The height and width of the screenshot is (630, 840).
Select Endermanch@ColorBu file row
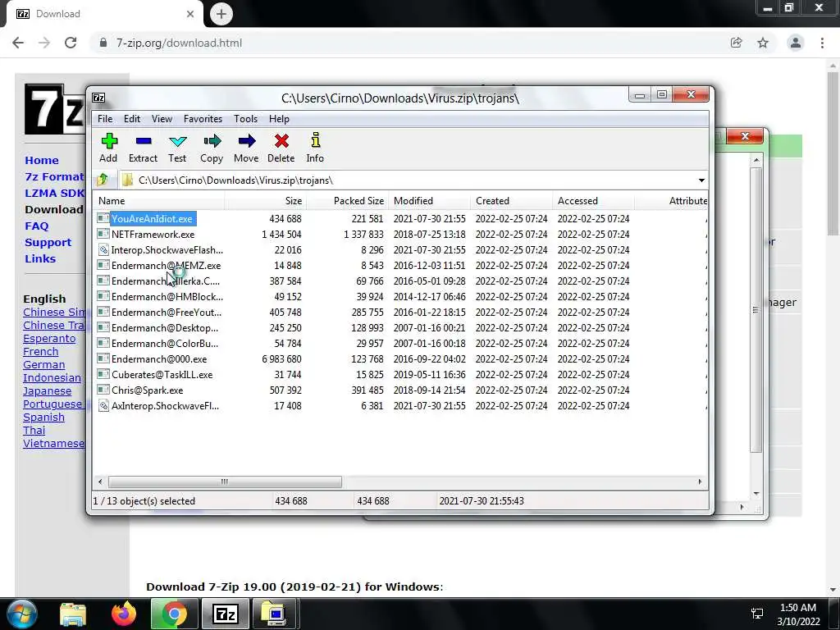point(400,343)
